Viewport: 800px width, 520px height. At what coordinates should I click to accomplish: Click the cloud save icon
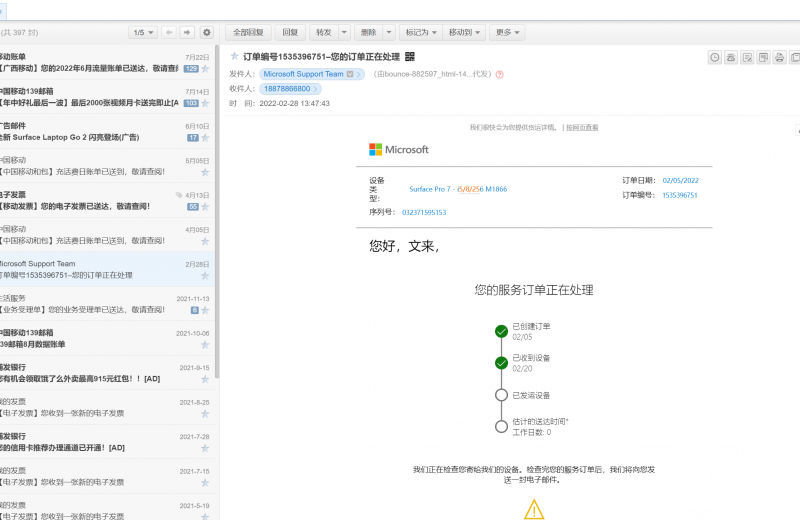tap(731, 58)
